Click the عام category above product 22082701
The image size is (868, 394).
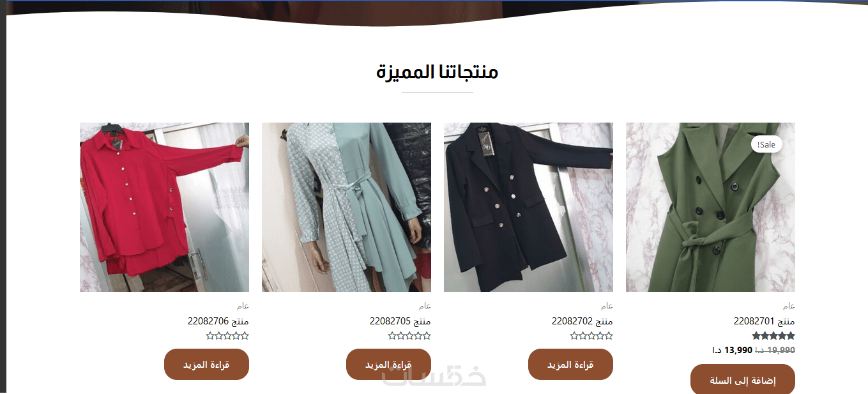(789, 306)
